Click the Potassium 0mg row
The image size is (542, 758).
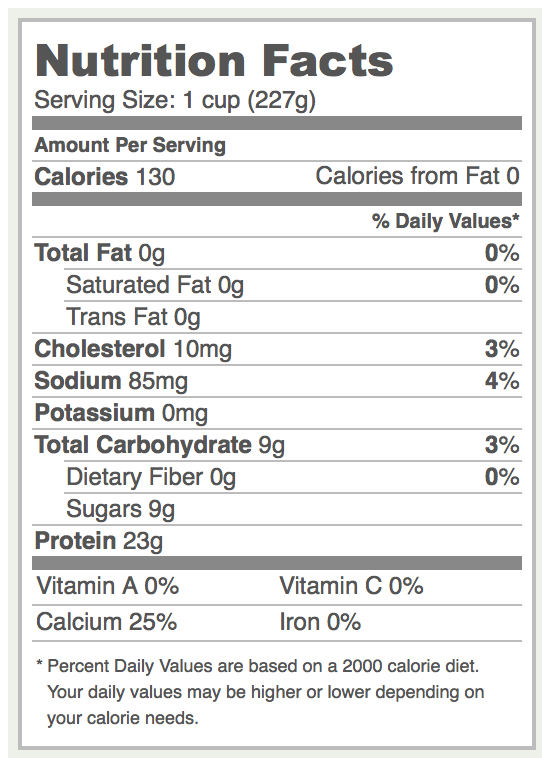[277, 412]
